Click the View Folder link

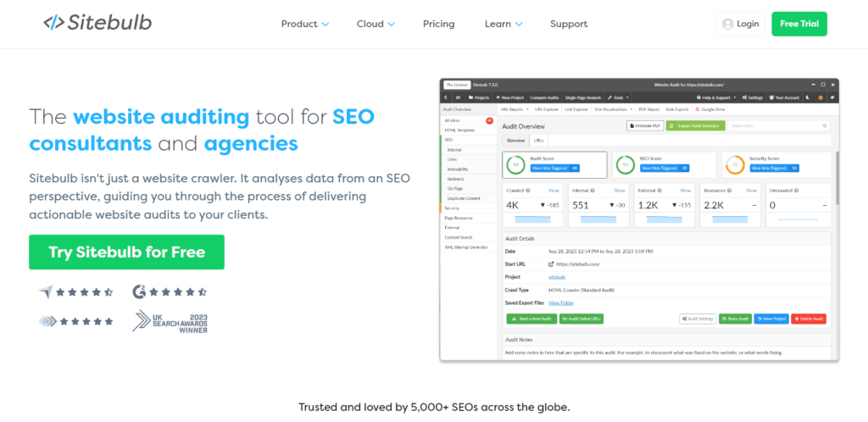pos(561,303)
